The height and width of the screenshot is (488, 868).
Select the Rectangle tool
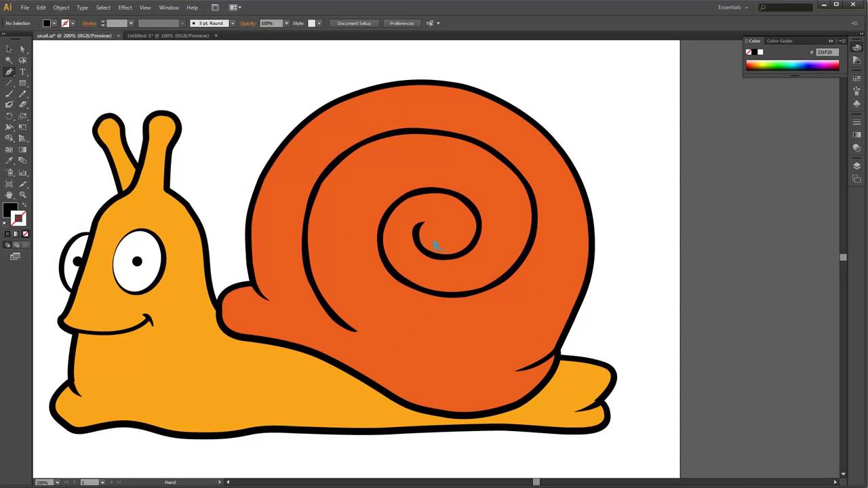click(x=22, y=83)
